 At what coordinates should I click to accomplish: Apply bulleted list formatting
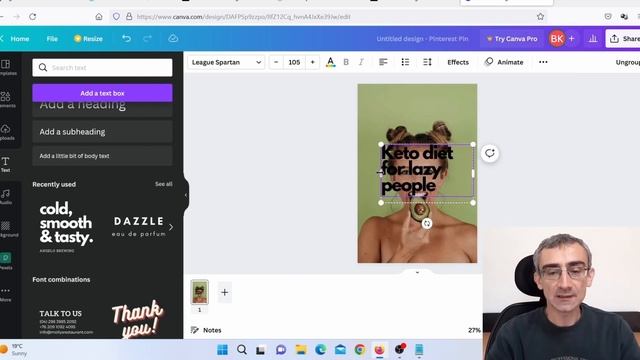(x=405, y=62)
